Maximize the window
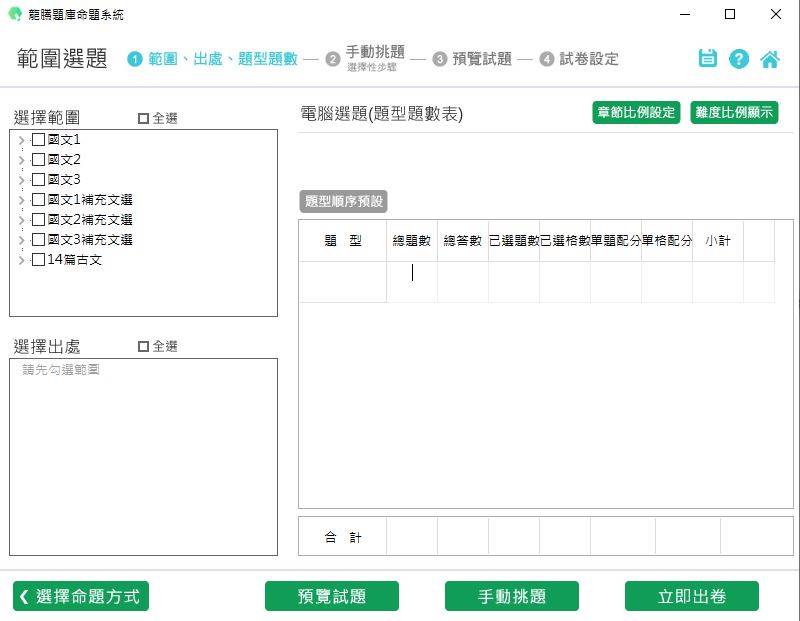 coord(730,14)
